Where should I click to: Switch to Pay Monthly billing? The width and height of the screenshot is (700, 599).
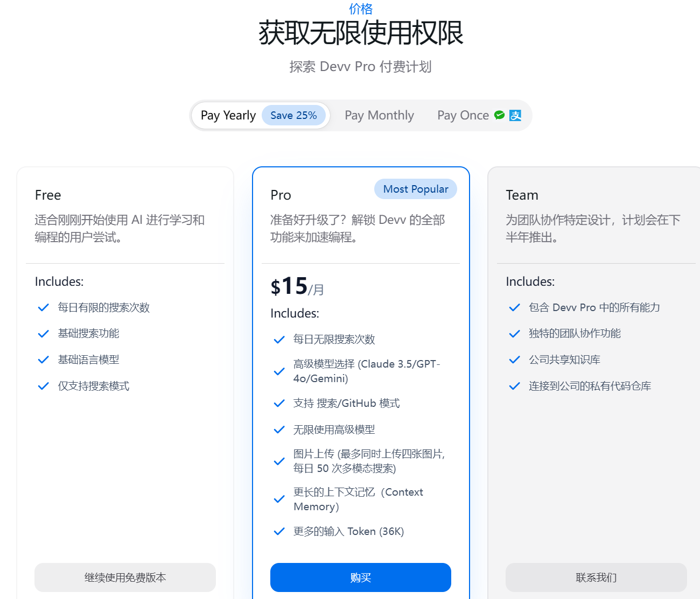(x=379, y=115)
